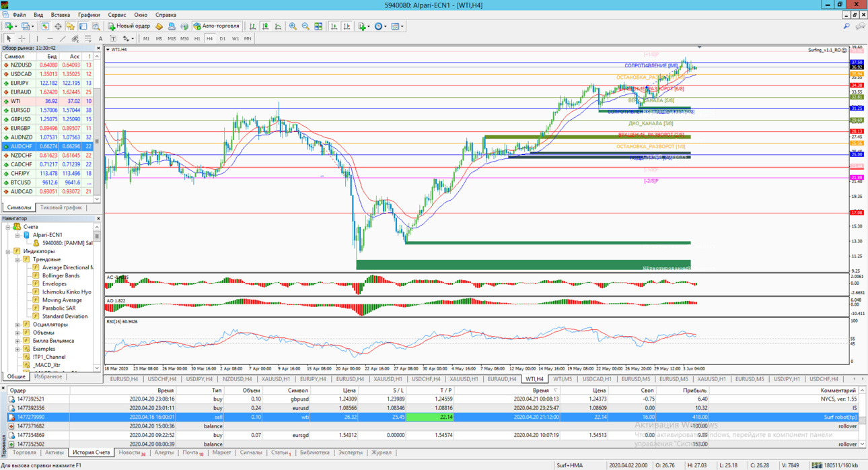Collapse the Трендовые indicator group

pos(17,259)
